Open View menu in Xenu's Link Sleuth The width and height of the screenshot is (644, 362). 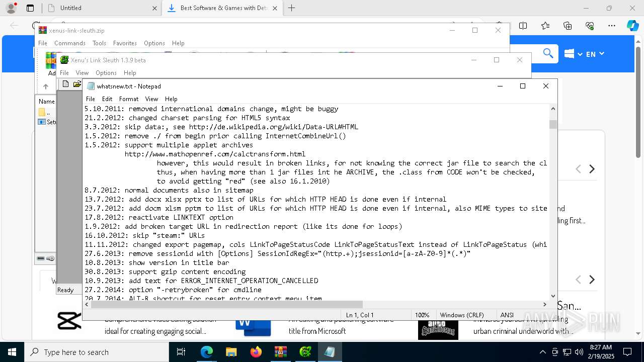point(82,73)
